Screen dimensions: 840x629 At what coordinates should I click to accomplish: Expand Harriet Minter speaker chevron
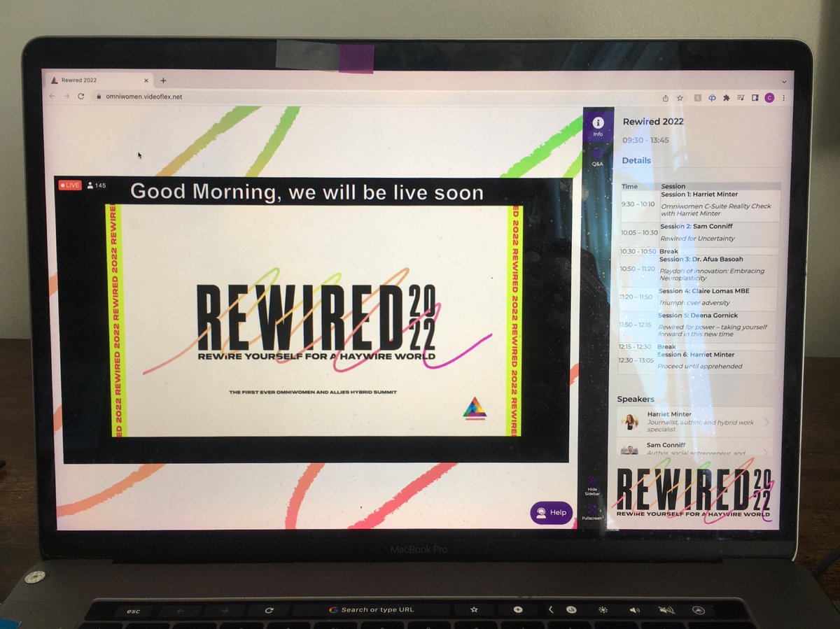tap(766, 422)
